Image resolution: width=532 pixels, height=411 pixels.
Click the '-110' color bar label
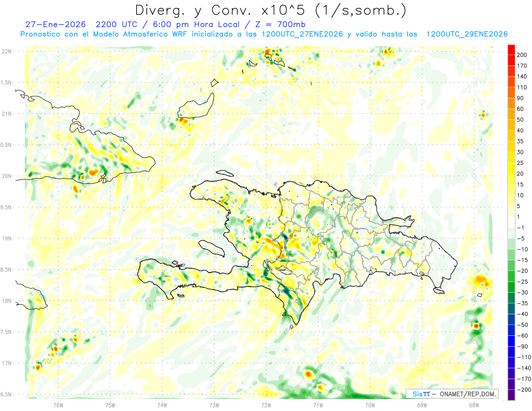coord(524,357)
